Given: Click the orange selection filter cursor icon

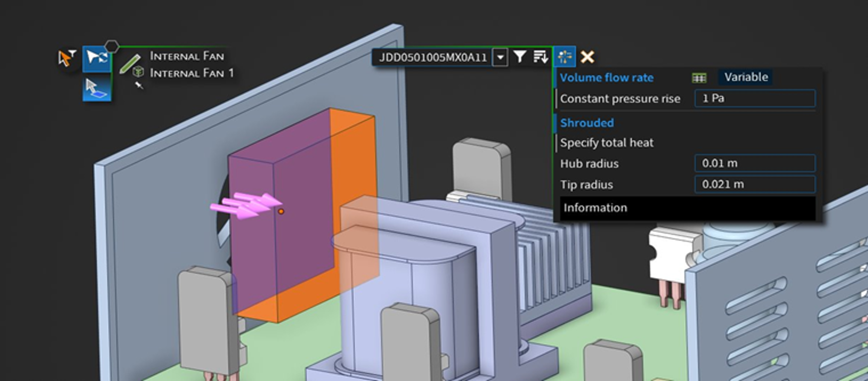Looking at the screenshot, I should tap(66, 58).
